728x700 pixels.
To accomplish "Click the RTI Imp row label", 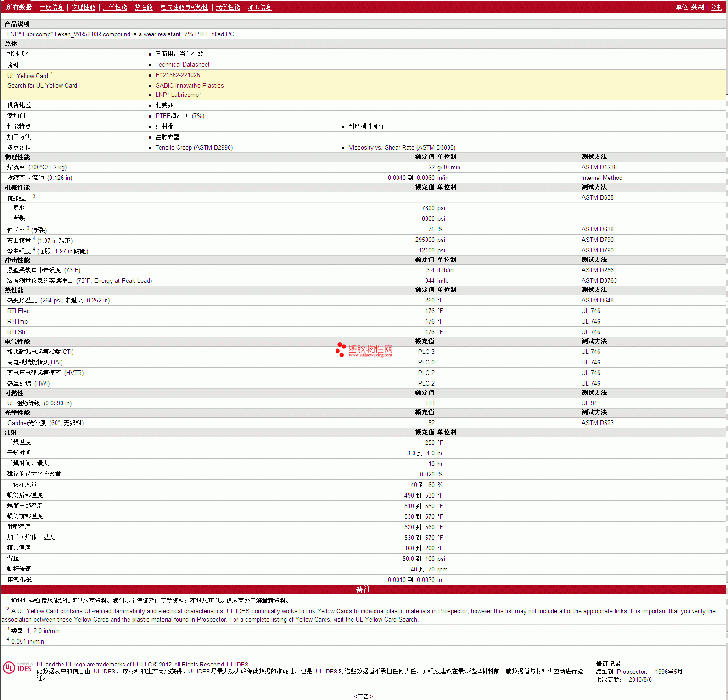I will 17,322.
